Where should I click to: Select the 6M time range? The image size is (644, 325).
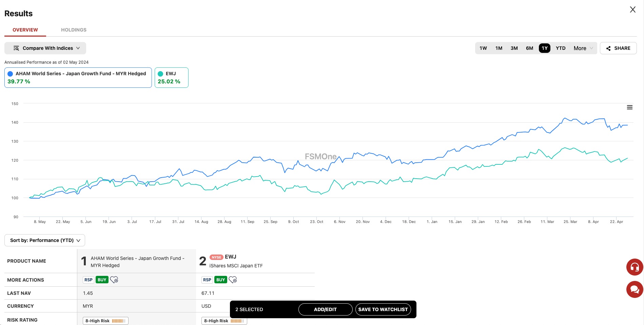[x=529, y=48]
